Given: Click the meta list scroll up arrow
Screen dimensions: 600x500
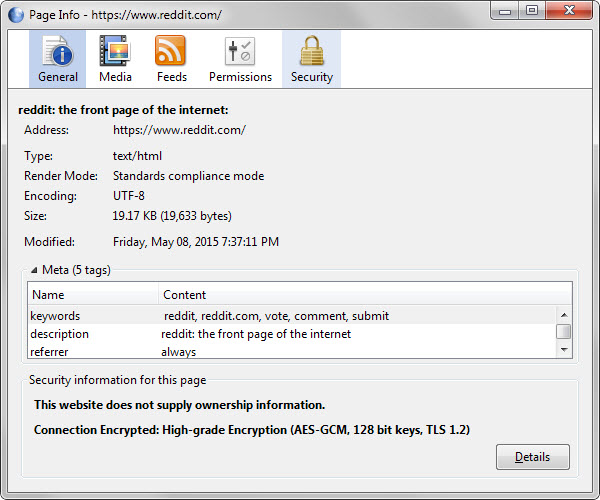Looking at the screenshot, I should pos(564,315).
